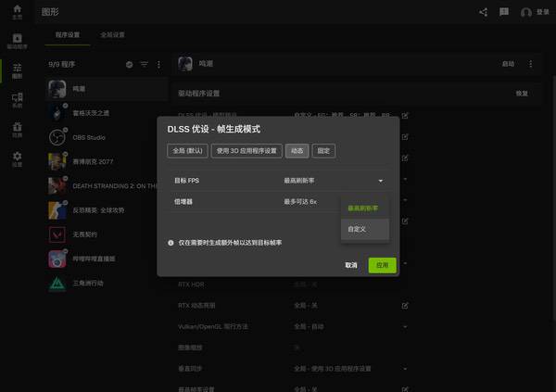Open the notifications icon in the top bar
Screen dimensions: 556x392
pos(504,12)
